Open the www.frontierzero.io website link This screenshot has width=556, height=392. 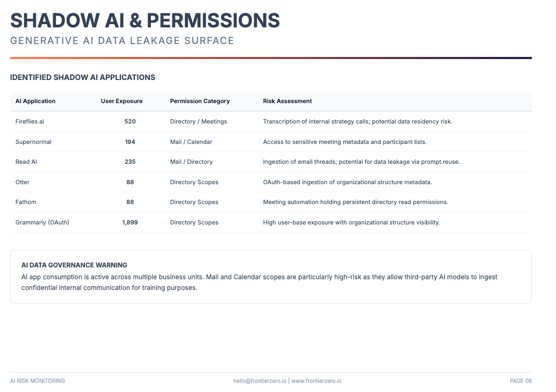point(316,381)
